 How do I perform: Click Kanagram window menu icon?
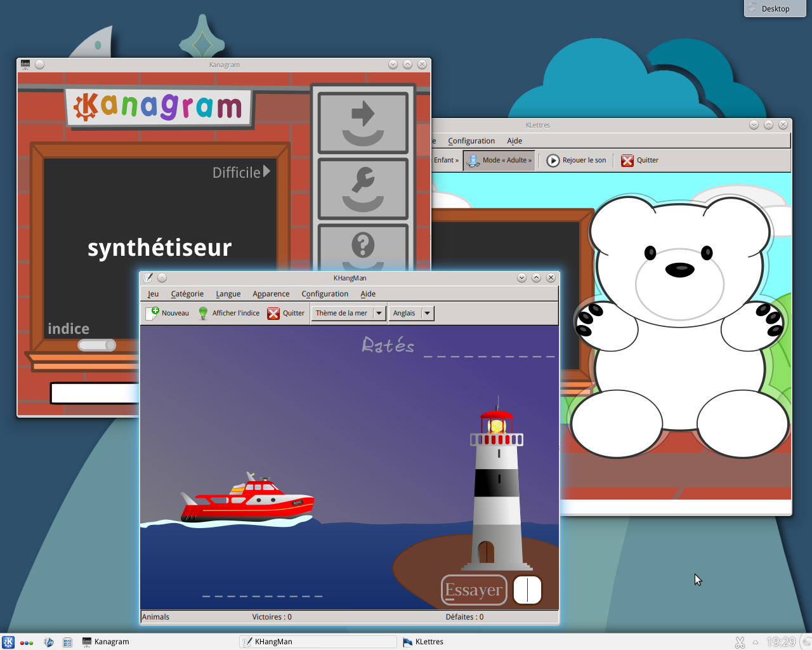point(25,64)
